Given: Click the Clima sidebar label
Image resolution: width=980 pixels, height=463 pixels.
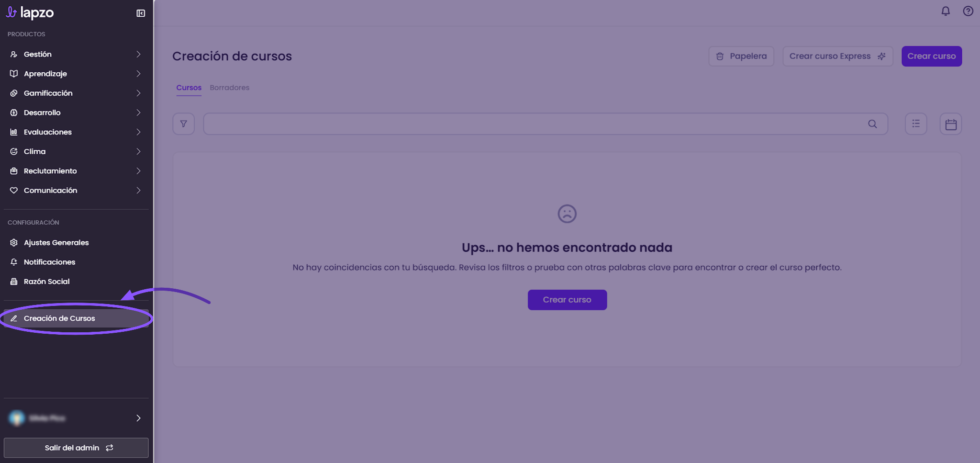Looking at the screenshot, I should click(35, 151).
